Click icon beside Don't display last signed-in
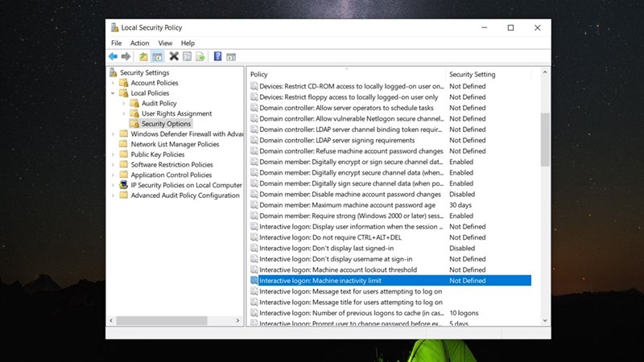Viewport: 644px width, 362px height. 254,249
